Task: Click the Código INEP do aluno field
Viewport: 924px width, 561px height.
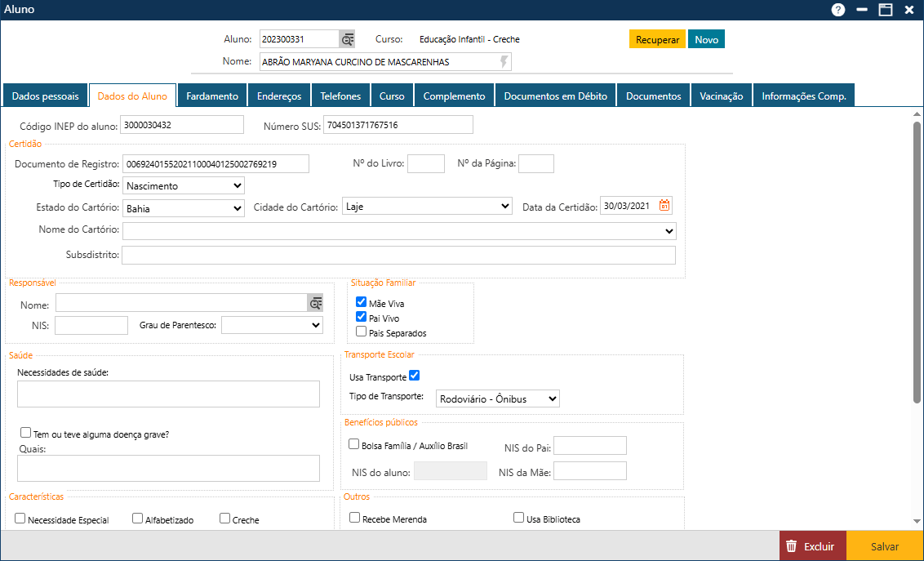Action: (x=181, y=125)
